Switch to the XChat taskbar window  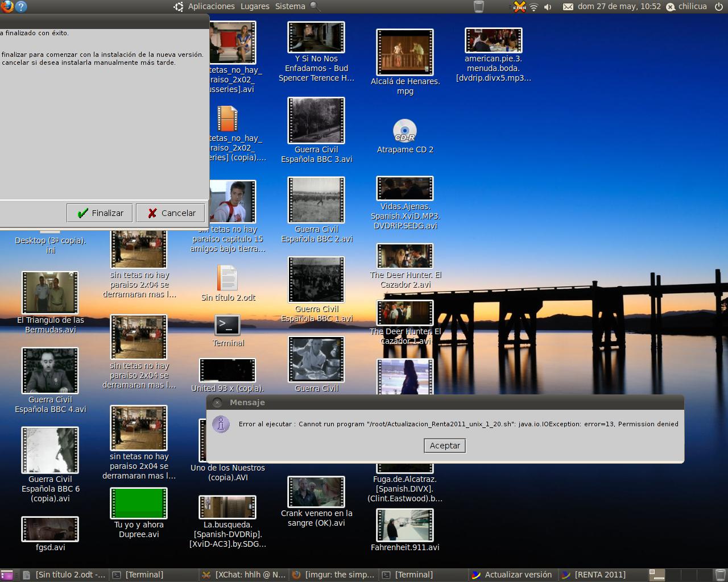click(x=244, y=575)
